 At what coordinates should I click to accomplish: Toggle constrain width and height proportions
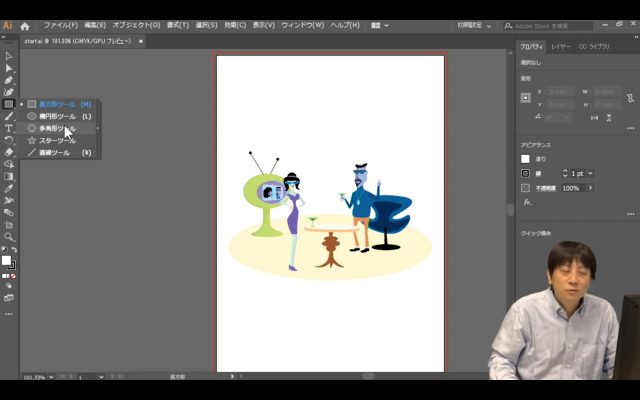631,98
